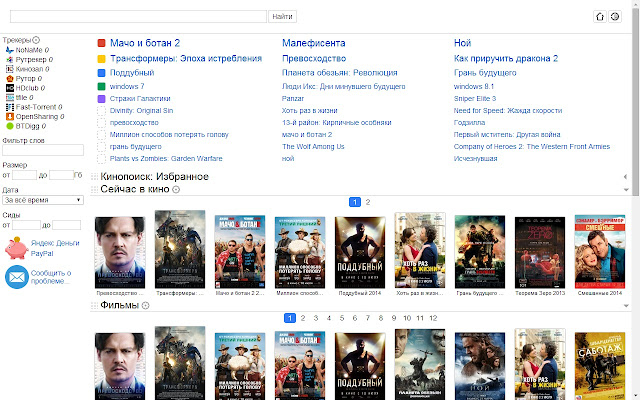The width and height of the screenshot is (640, 400).
Task: Open the Сообщить о проблеме link
Action: click(x=51, y=277)
